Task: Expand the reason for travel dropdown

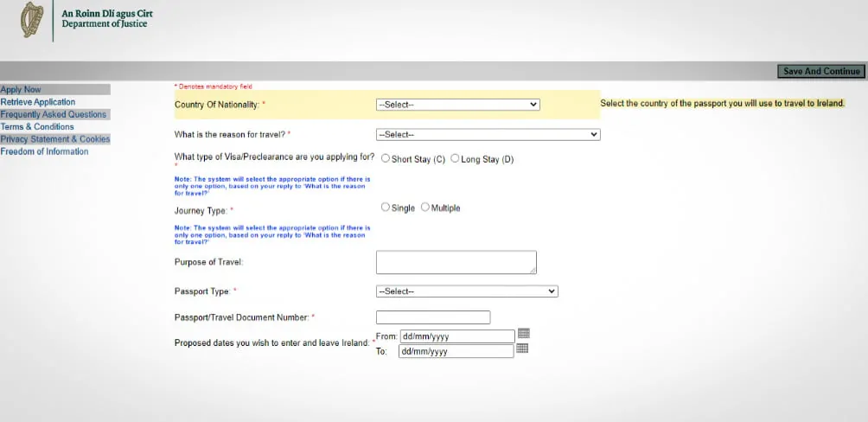Action: [x=488, y=135]
